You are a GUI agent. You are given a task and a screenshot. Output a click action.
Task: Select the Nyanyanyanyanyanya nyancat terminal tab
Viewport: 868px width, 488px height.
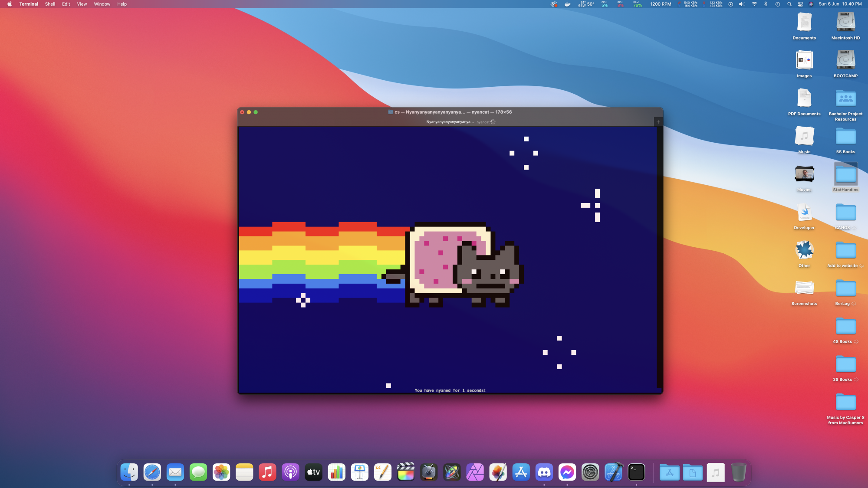tap(450, 122)
